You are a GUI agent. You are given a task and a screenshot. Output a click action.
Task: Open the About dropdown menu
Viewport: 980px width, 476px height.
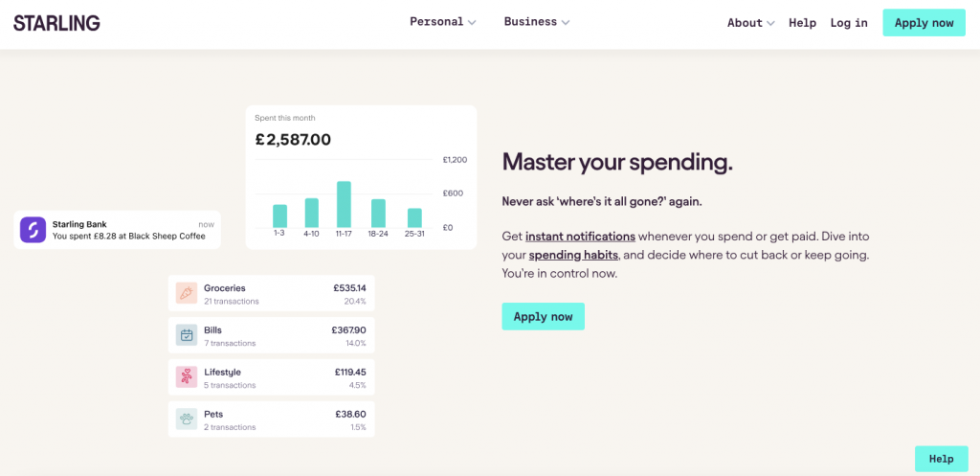tap(750, 23)
